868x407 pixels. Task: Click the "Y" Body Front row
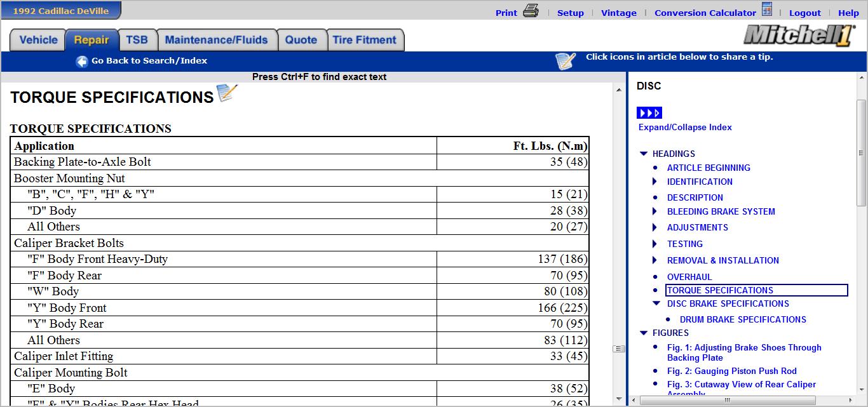click(299, 308)
